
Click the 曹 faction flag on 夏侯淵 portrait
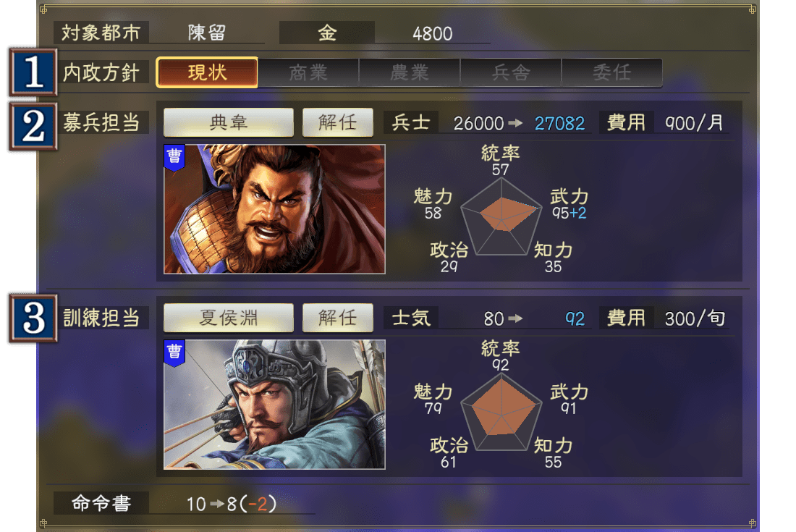[174, 353]
